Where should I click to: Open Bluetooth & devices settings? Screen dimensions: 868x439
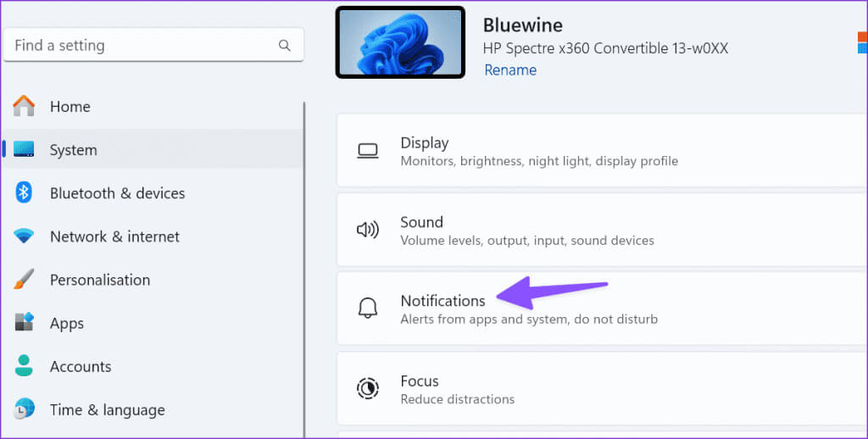(153, 192)
